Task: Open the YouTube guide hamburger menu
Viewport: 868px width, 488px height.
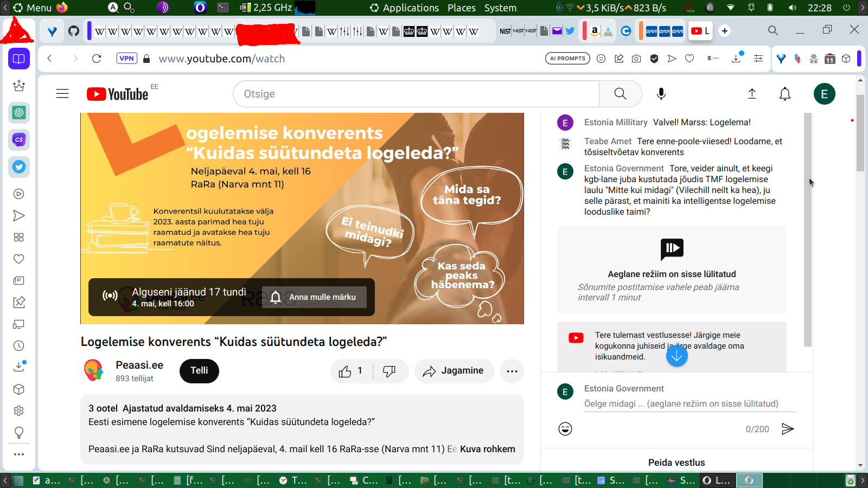Action: point(62,94)
